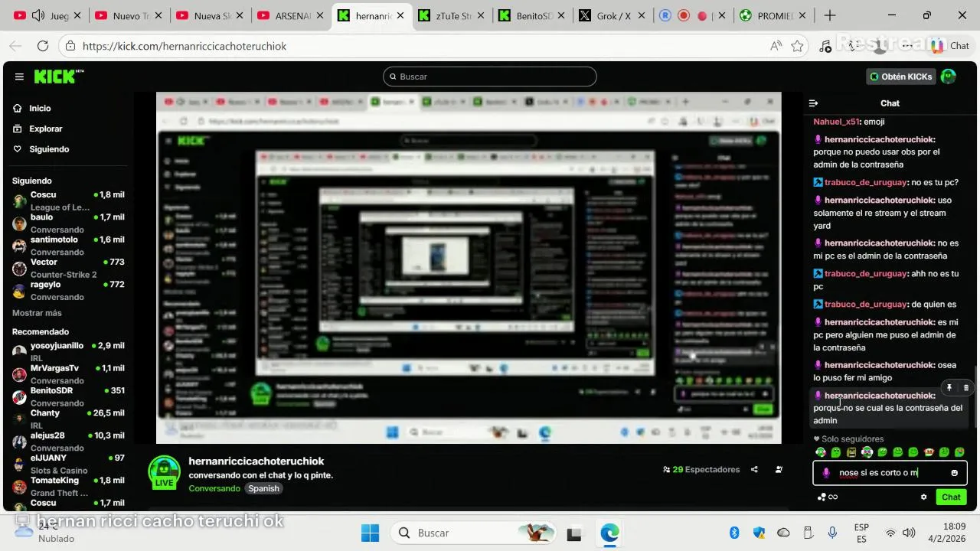Viewport: 980px width, 551px height.
Task: Switch to the zTuTe browser tab
Action: point(453,15)
